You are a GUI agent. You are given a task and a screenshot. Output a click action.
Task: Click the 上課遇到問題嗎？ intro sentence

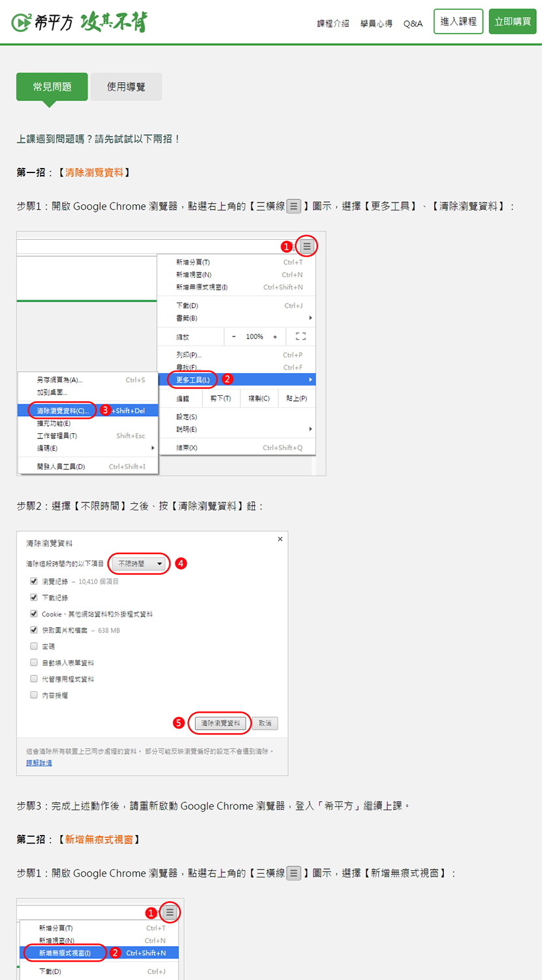[99, 139]
